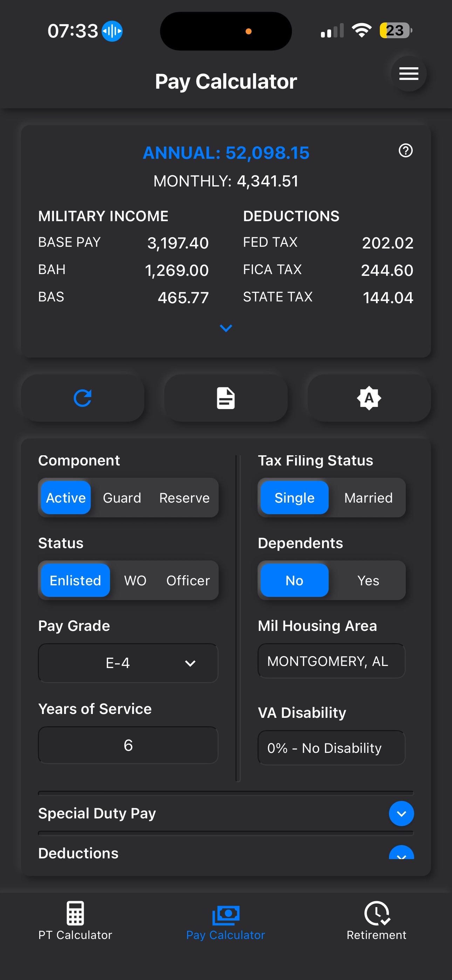Choose WO status
This screenshot has width=452, height=980.
(x=135, y=580)
